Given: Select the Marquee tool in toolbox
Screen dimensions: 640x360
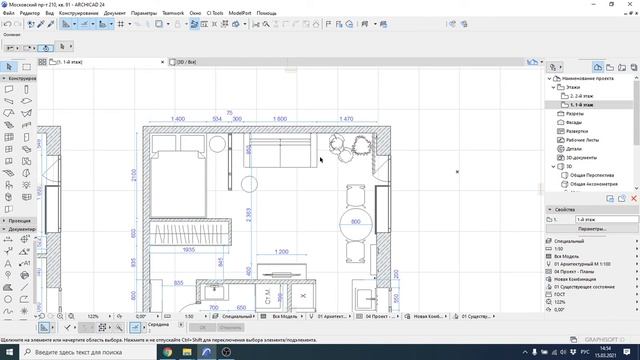Looking at the screenshot, I should (x=27, y=67).
